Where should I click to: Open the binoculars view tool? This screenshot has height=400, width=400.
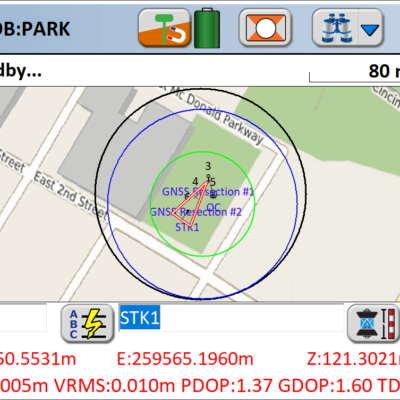(x=336, y=28)
